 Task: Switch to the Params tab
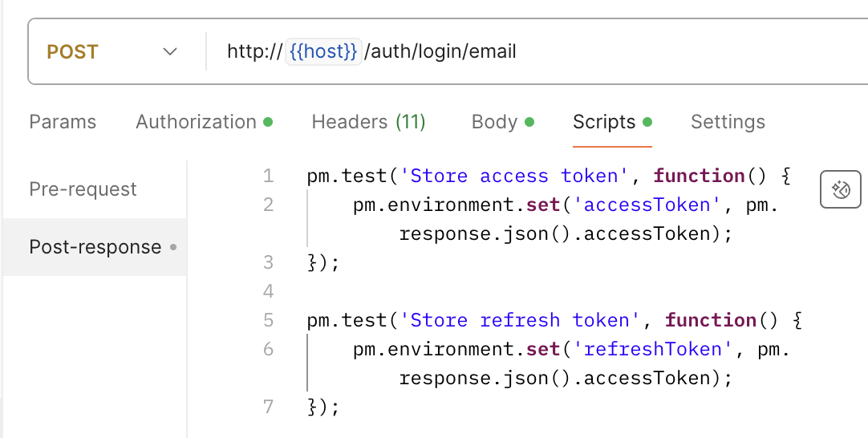[63, 122]
